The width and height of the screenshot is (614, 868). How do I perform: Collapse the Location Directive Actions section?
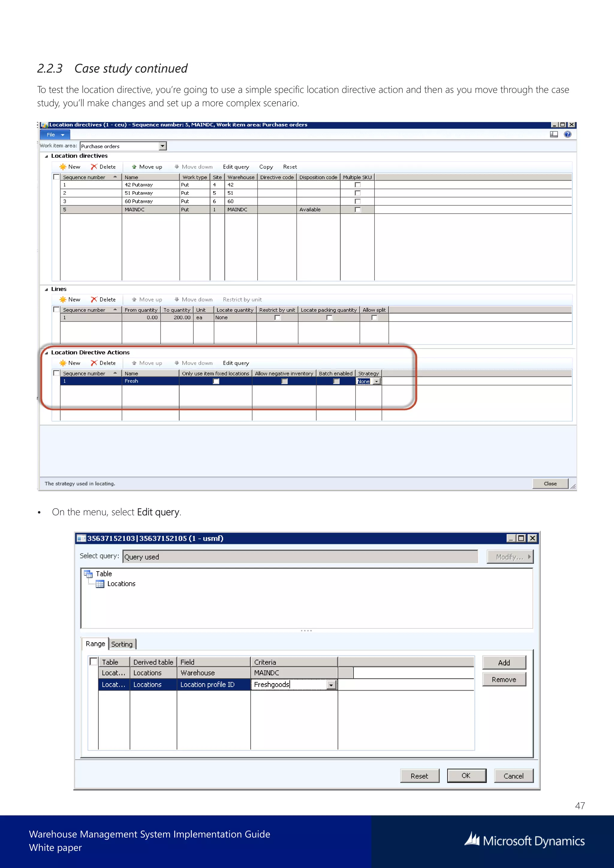coord(46,353)
